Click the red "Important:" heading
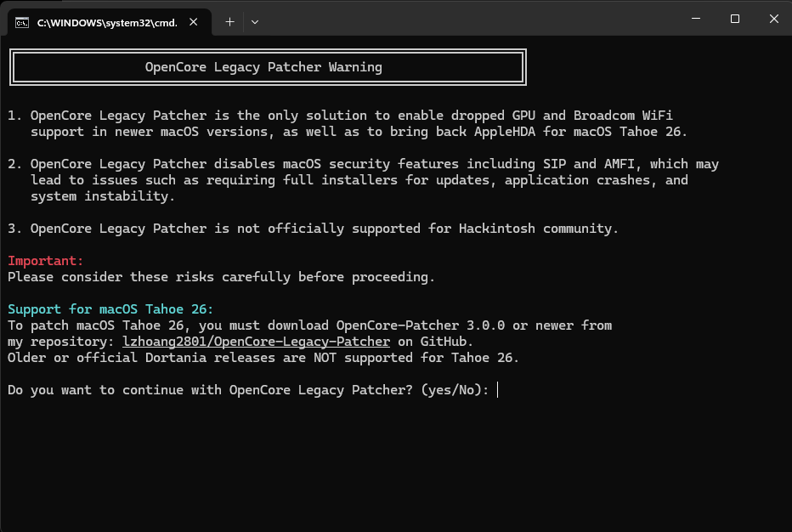 (46, 261)
